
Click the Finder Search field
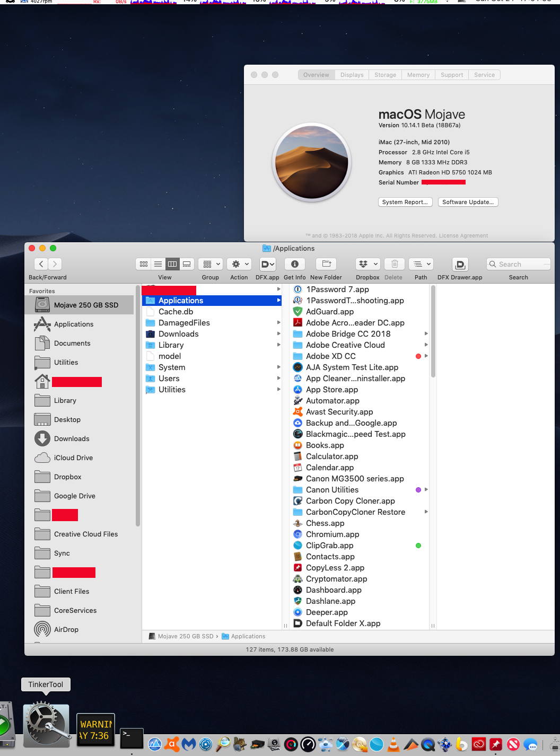point(518,264)
